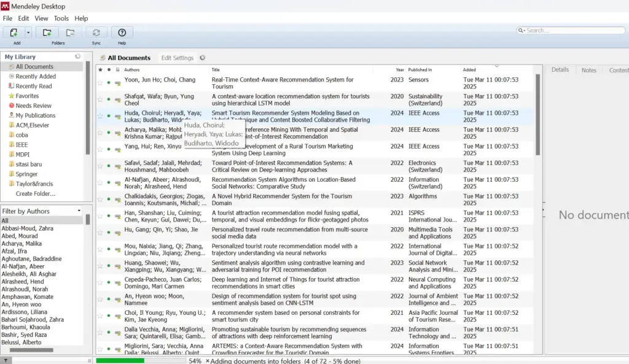629x364 pixels.
Task: Click the Add document toolbar icon
Action: (14, 33)
